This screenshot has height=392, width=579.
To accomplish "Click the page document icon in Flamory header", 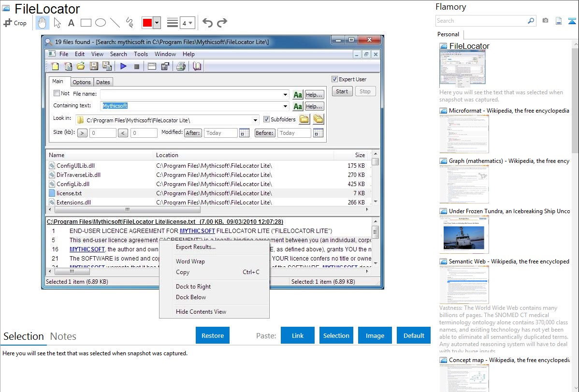I will [x=558, y=21].
